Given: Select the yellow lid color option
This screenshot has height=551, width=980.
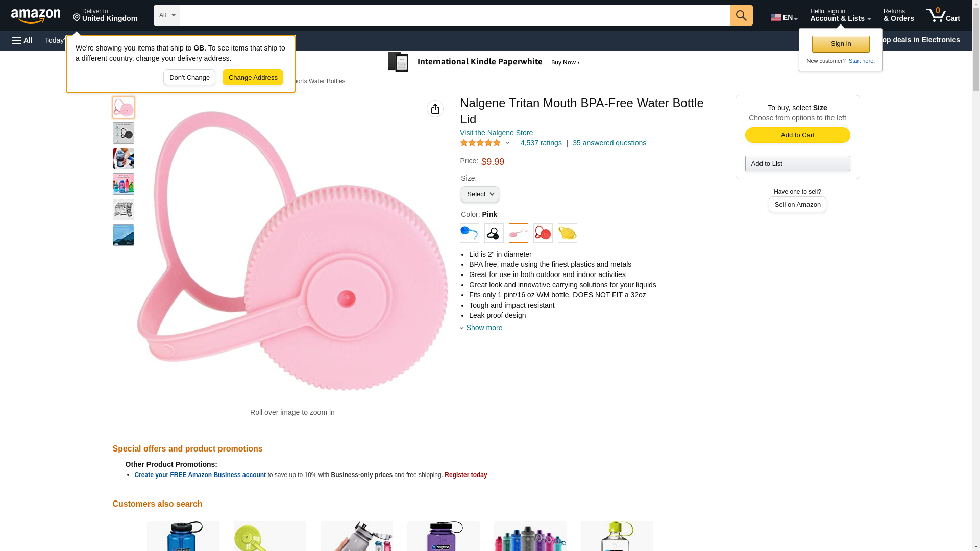Looking at the screenshot, I should [x=567, y=233].
